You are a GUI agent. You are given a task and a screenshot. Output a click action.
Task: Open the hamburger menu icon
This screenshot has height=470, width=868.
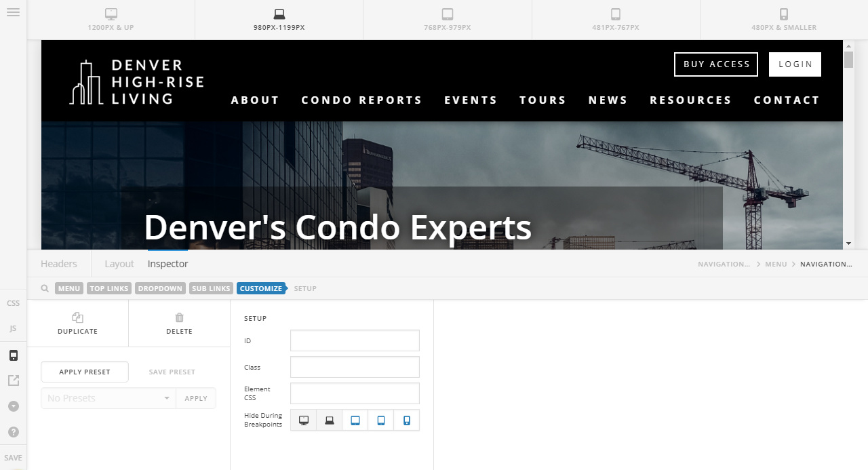[13, 12]
